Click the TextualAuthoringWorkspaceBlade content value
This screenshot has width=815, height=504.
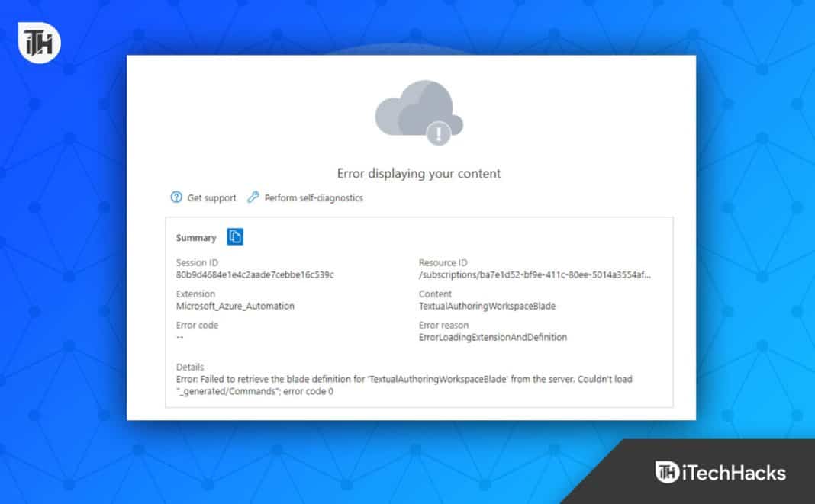(487, 306)
